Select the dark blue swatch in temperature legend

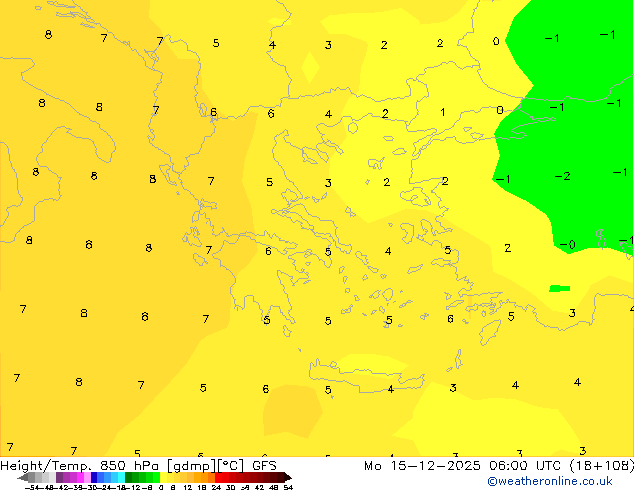94,477
